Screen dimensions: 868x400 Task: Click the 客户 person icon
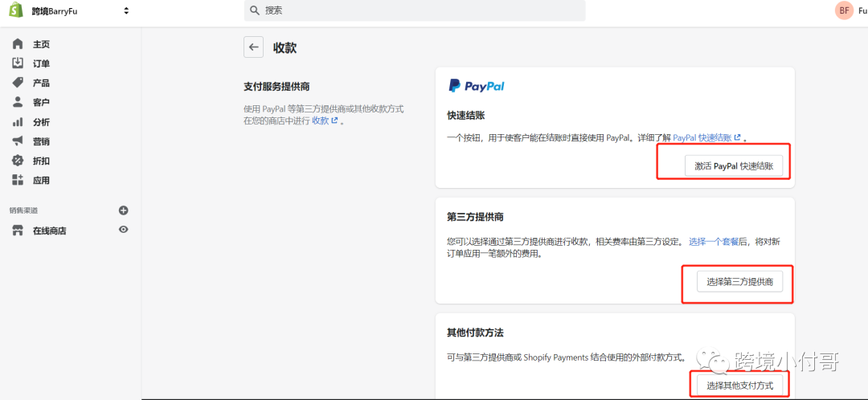coord(18,102)
